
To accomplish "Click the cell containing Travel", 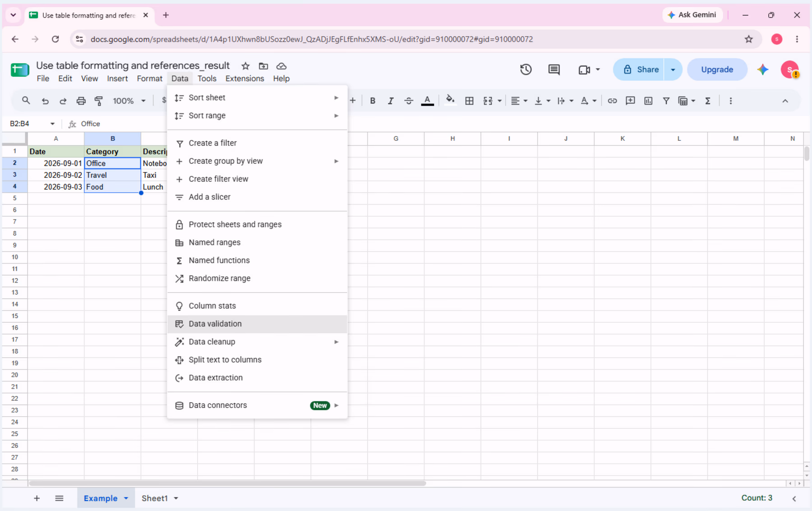I will coord(112,175).
